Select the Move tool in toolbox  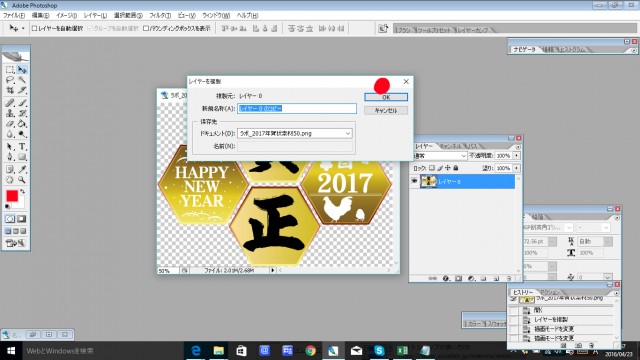[22, 70]
